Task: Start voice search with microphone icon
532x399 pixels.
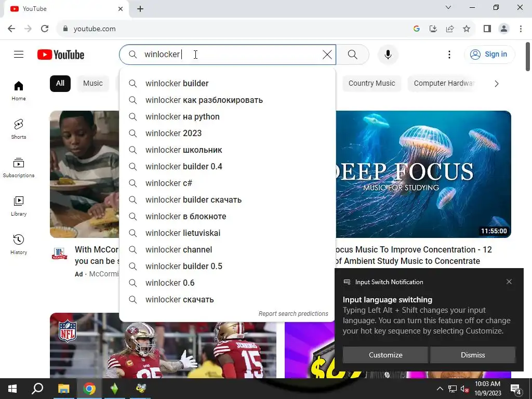Action: pyautogui.click(x=388, y=54)
